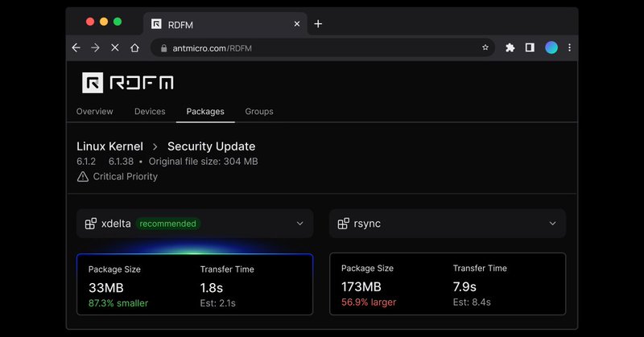The height and width of the screenshot is (337, 644).
Task: Click the 173MB package size value
Action: tap(361, 287)
